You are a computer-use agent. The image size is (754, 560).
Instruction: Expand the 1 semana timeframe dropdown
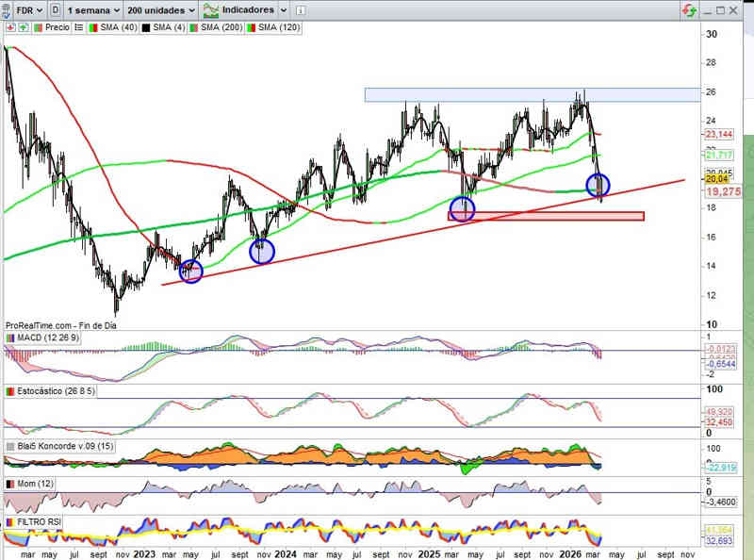96,9
